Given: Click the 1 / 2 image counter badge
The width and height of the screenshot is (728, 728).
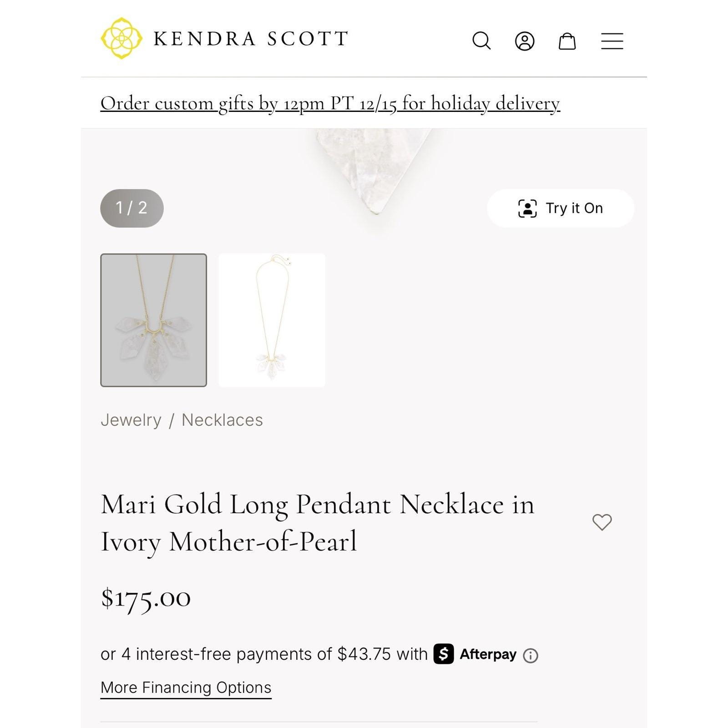Looking at the screenshot, I should click(131, 208).
